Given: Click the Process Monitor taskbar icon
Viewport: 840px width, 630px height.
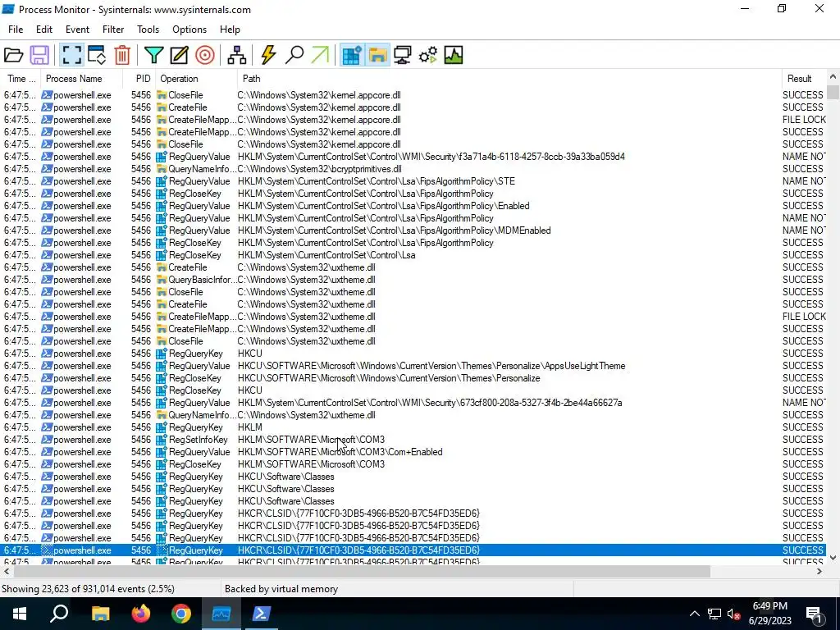Looking at the screenshot, I should [x=221, y=614].
